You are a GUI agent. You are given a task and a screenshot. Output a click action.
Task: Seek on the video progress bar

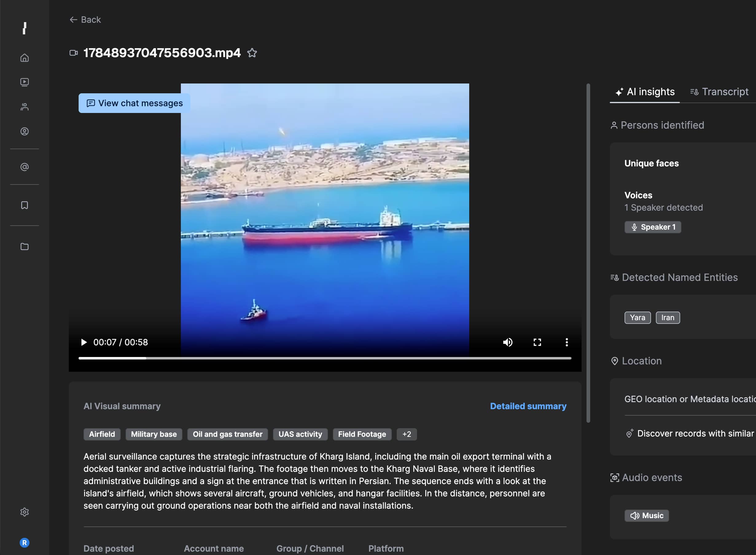point(325,358)
